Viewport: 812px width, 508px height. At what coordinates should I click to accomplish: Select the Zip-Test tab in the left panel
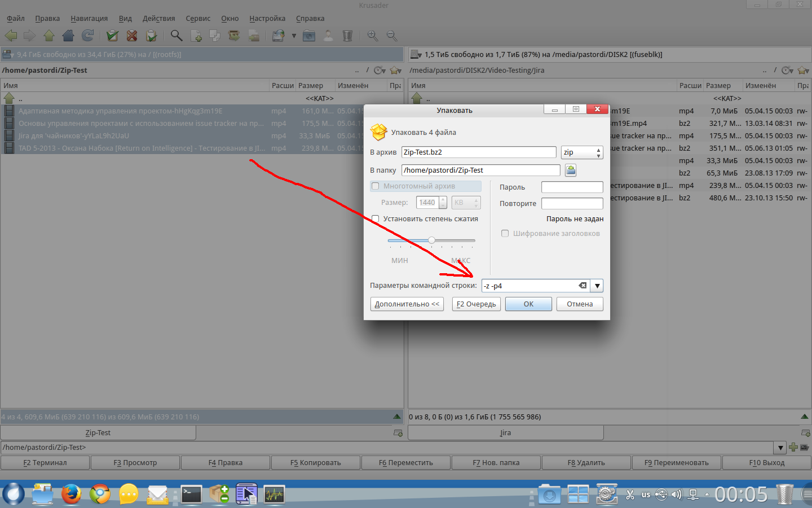click(98, 433)
